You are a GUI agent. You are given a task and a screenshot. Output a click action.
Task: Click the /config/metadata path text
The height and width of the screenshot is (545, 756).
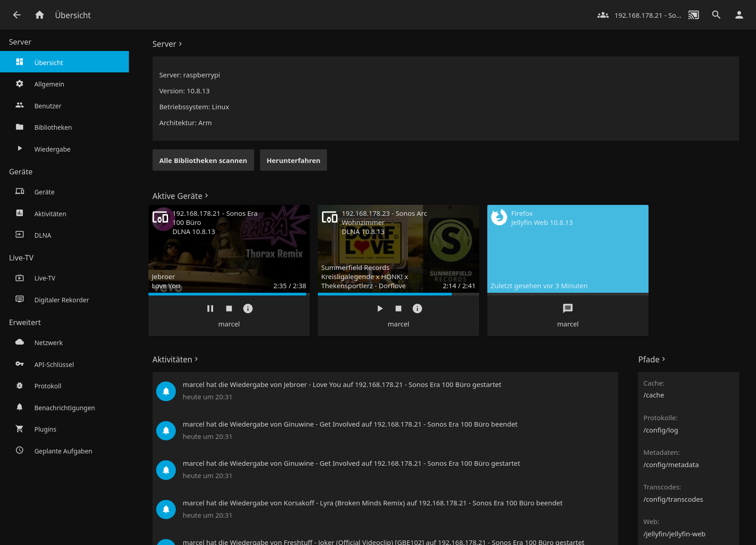click(671, 465)
